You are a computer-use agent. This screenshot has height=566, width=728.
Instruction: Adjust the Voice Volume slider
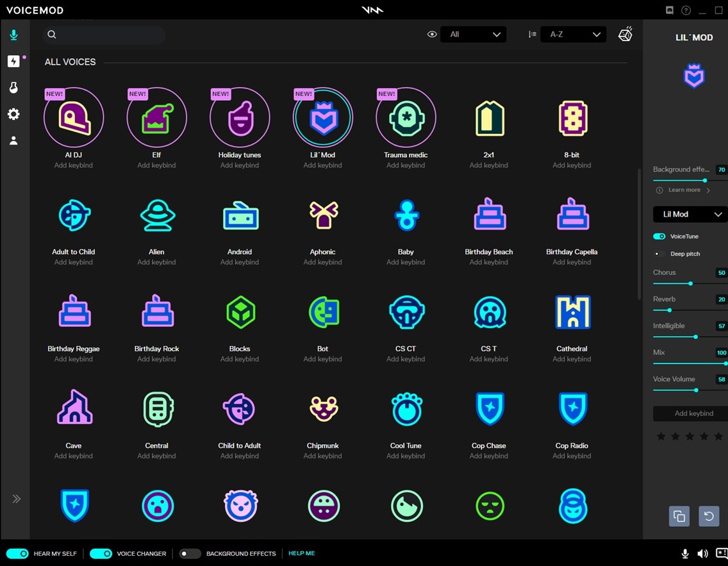(x=690, y=390)
